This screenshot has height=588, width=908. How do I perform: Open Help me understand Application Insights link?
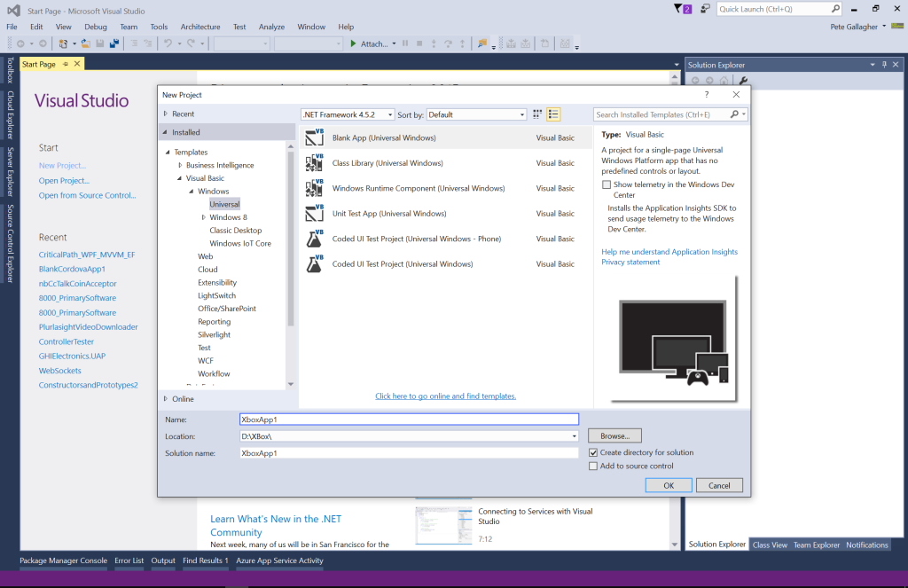(x=669, y=251)
